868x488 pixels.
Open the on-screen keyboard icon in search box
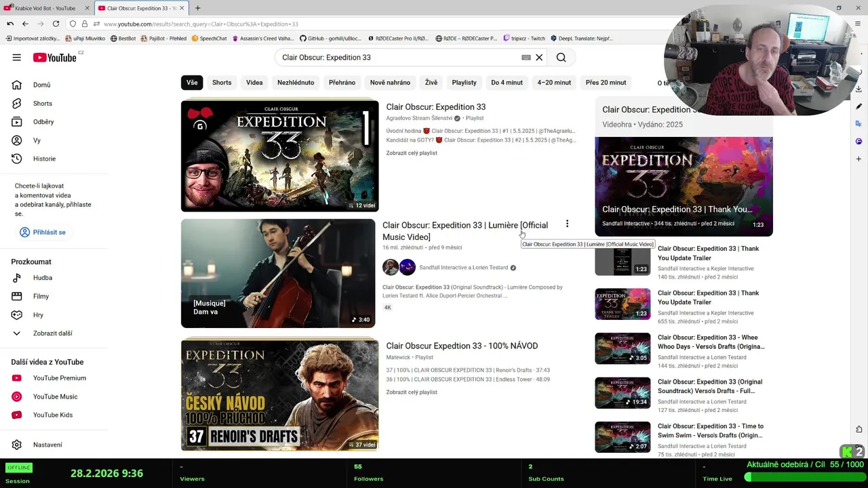(526, 58)
